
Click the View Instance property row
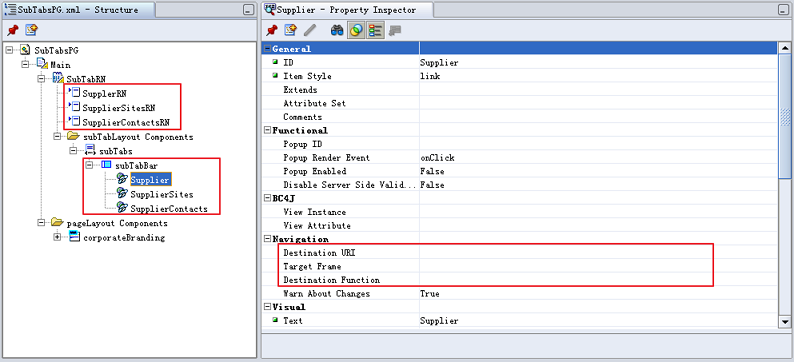[x=520, y=212]
